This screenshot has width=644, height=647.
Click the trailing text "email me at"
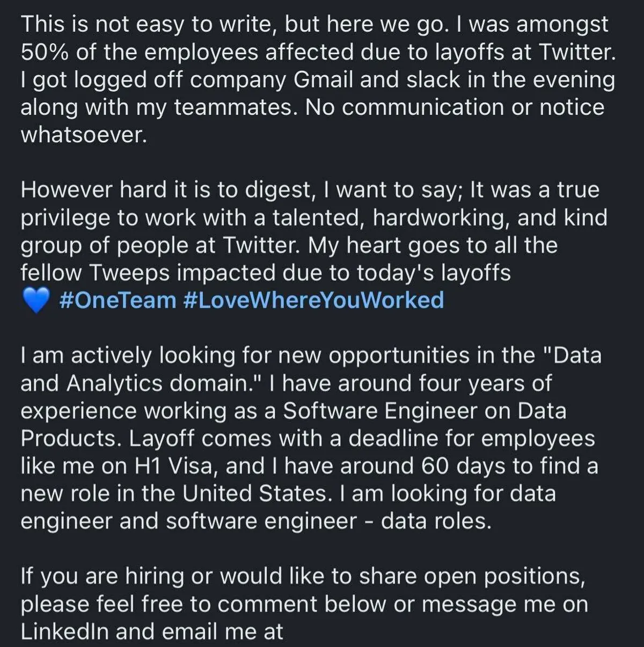222,631
